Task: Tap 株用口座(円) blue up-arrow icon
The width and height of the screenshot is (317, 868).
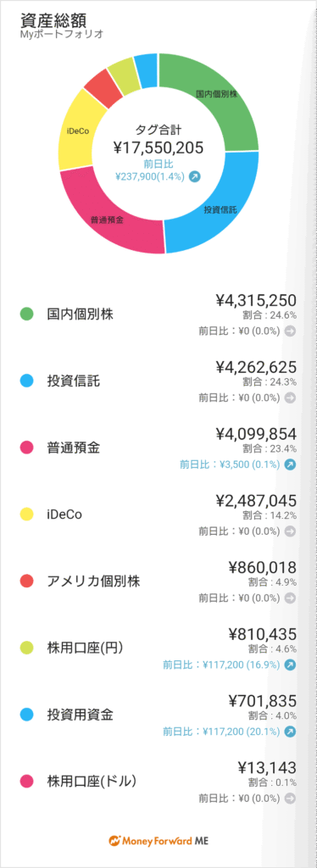Action: 290,665
